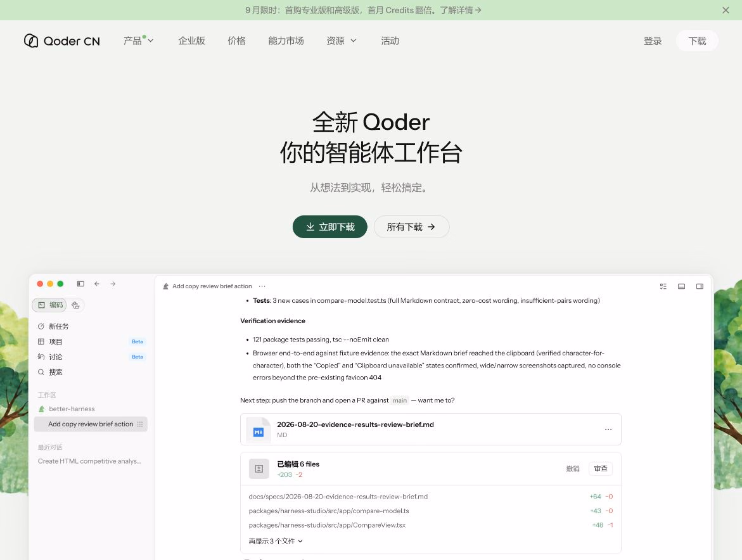Click the 审查 review button
The image size is (742, 560).
coord(601,468)
